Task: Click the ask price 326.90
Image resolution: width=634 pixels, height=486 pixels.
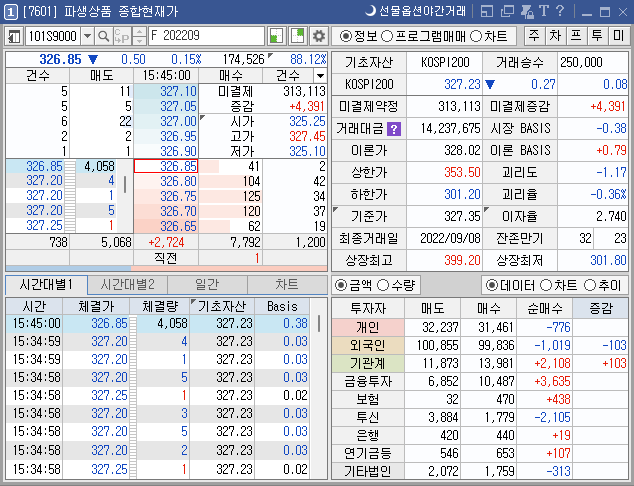Action: (x=166, y=151)
